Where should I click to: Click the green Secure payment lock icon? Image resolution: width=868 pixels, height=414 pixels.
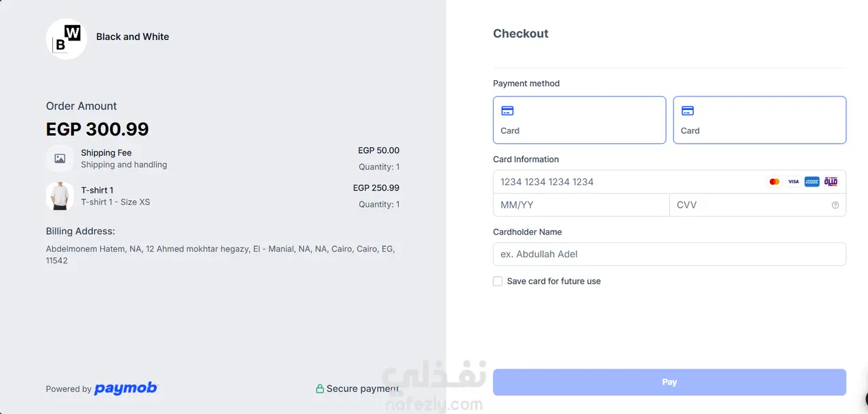pyautogui.click(x=320, y=389)
